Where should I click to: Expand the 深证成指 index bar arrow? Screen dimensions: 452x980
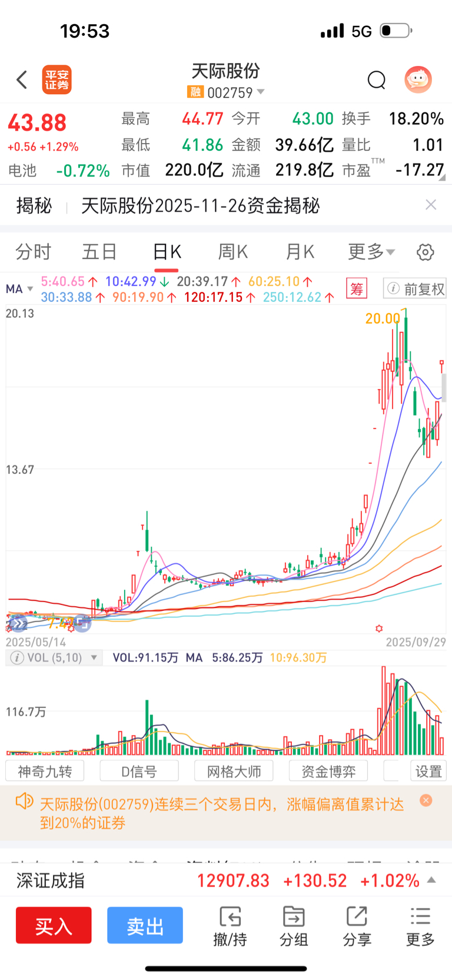pos(431,880)
